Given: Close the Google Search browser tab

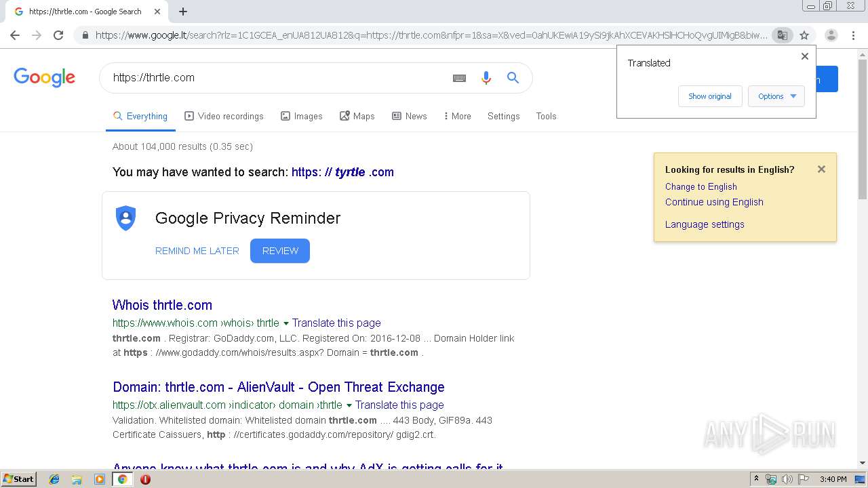Looking at the screenshot, I should click(157, 12).
